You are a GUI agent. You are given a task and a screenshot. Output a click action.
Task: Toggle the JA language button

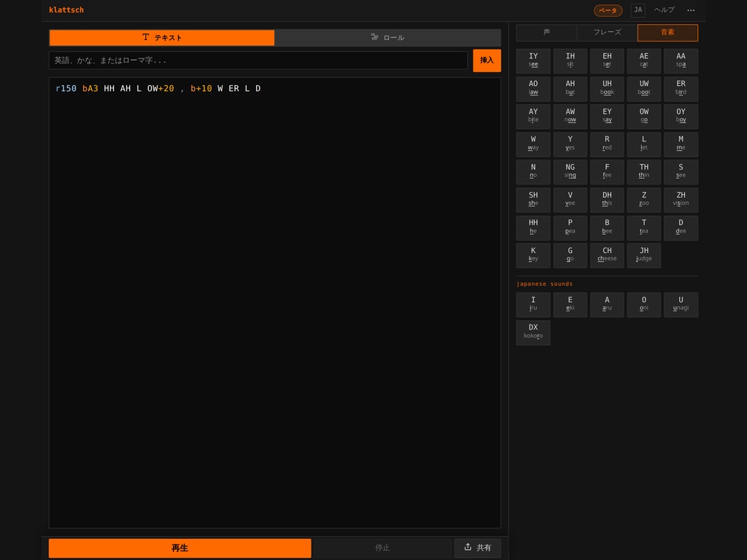(x=638, y=10)
